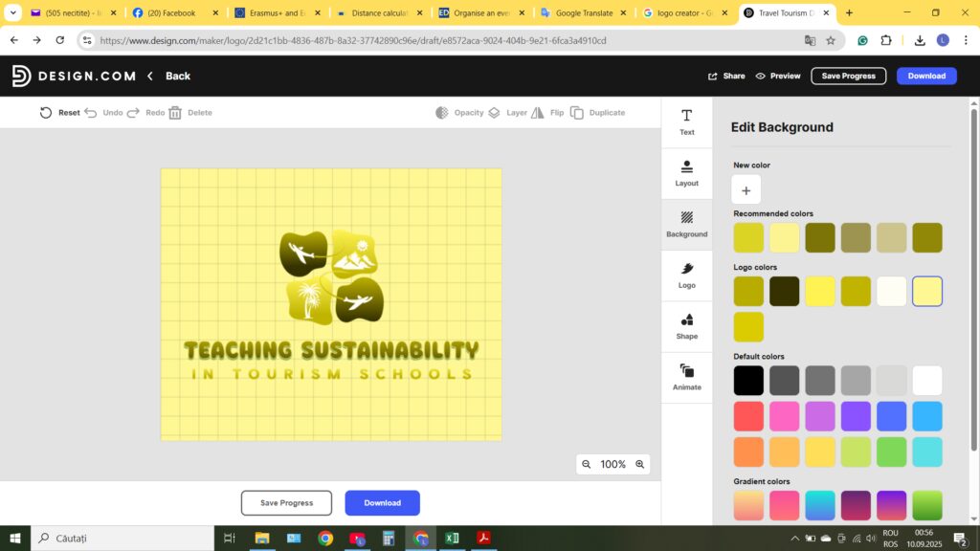Open the Layout panel
Viewport: 980px width, 551px height.
686,173
